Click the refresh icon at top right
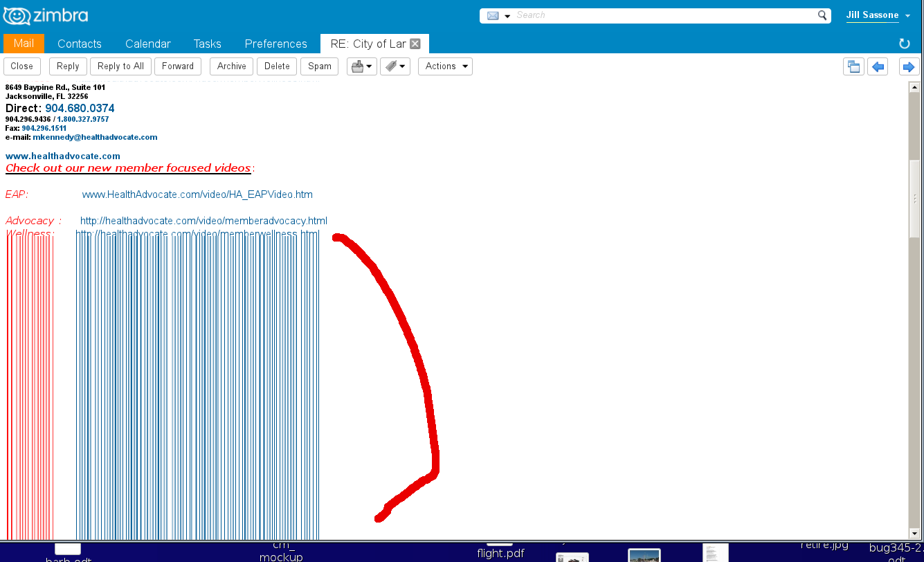This screenshot has width=924, height=562. coord(904,44)
